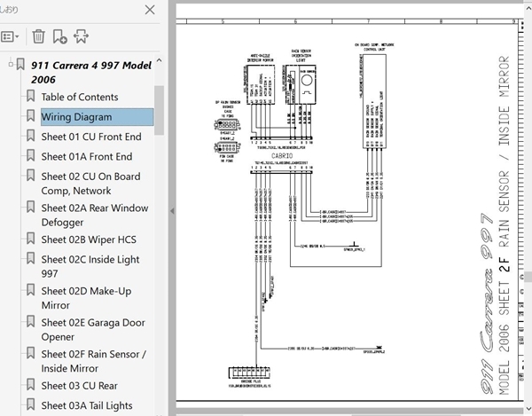Viewport: 532px width, 416px height.
Task: Open Sheet 02A Rear Window Defogger
Action: pos(95,215)
